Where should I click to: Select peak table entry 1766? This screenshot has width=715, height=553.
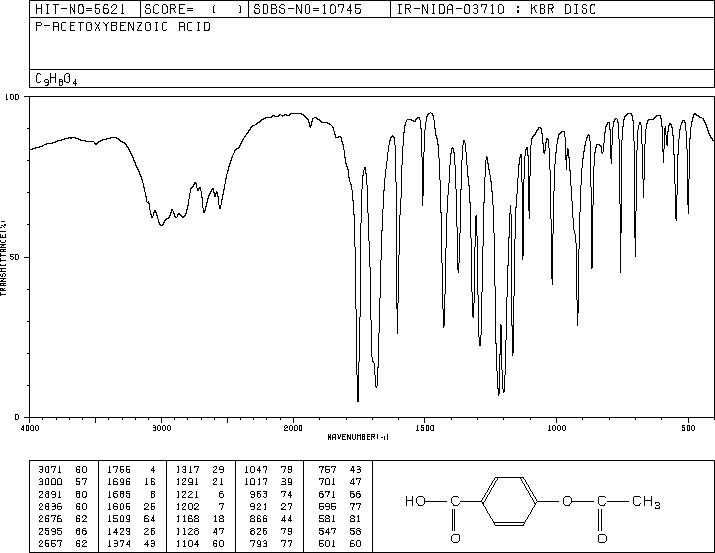119,469
